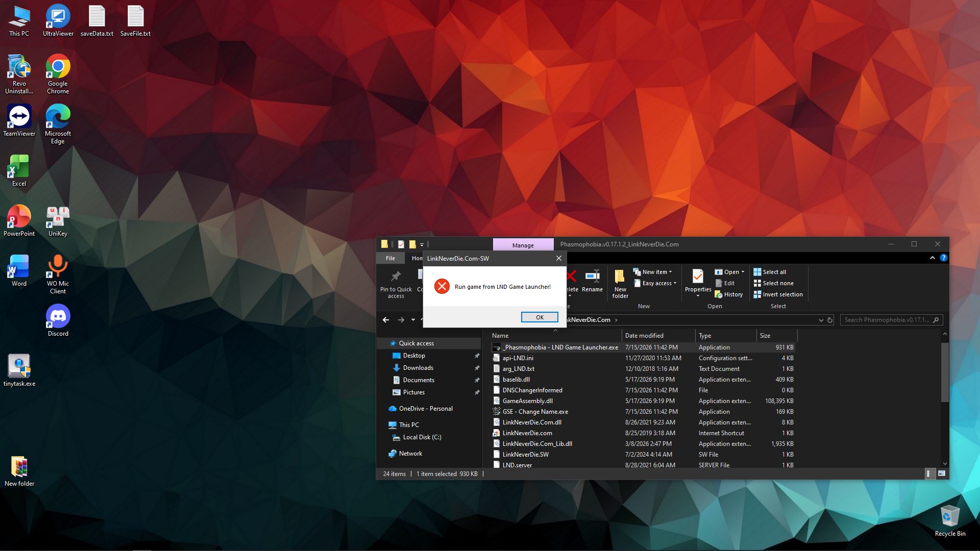Switch to the details view toggle
980x551 pixels.
point(930,474)
